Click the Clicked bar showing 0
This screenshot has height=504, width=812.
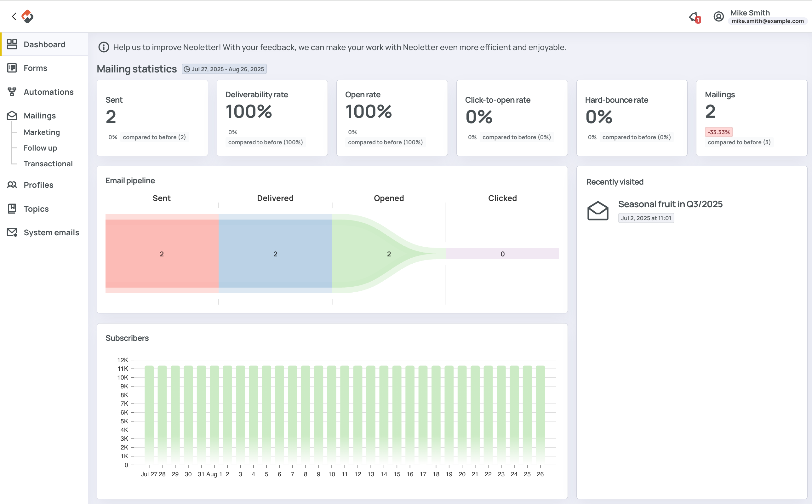point(502,254)
